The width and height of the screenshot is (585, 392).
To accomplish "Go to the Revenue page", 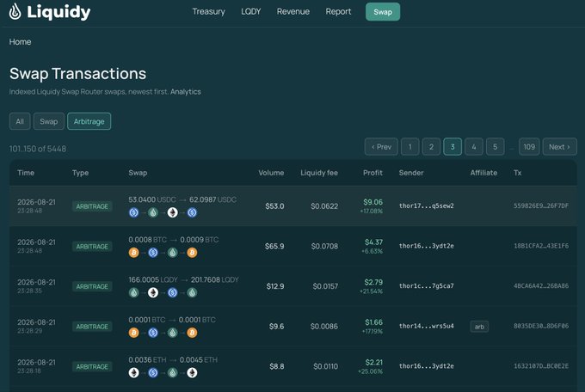I will (292, 11).
